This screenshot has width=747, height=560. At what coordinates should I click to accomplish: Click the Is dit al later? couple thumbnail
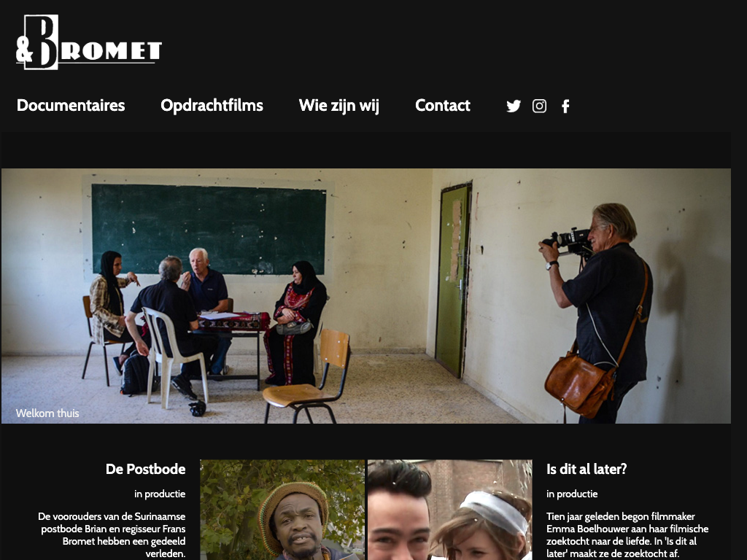pos(449,510)
